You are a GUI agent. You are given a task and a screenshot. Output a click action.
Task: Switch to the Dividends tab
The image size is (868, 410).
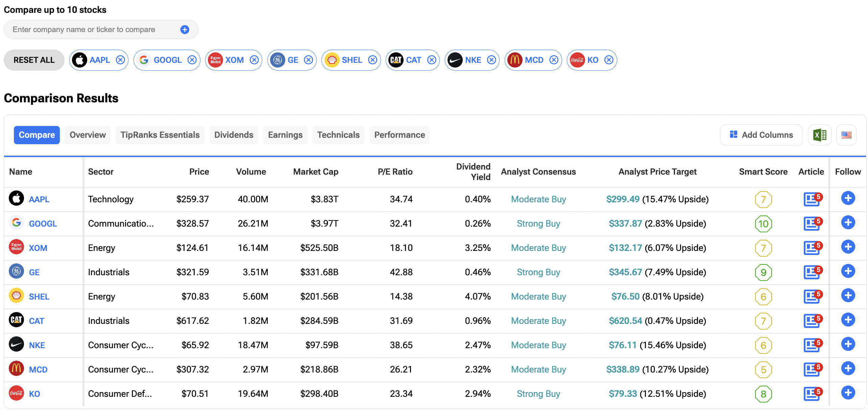(234, 135)
